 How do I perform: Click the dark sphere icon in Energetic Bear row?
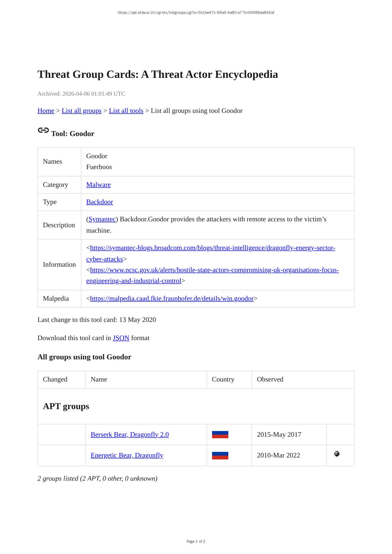(x=337, y=454)
